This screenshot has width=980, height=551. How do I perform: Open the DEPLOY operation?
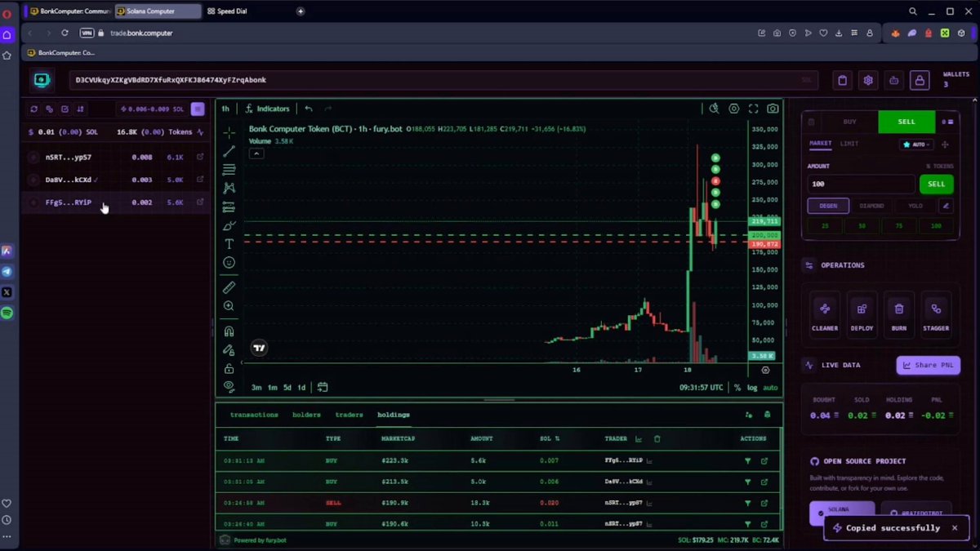[x=862, y=313]
